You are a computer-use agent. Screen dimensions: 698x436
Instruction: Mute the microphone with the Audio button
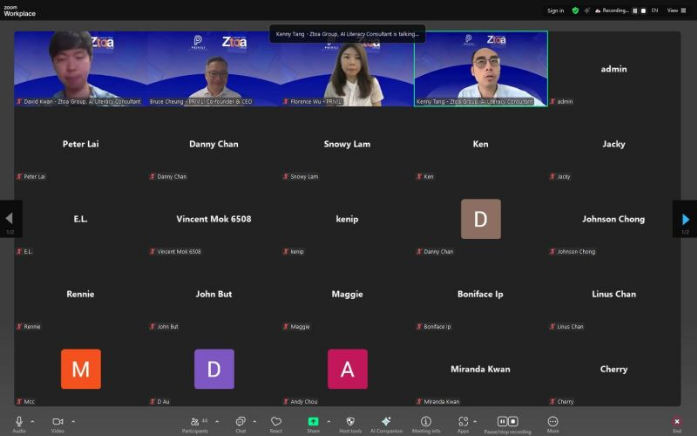18,422
